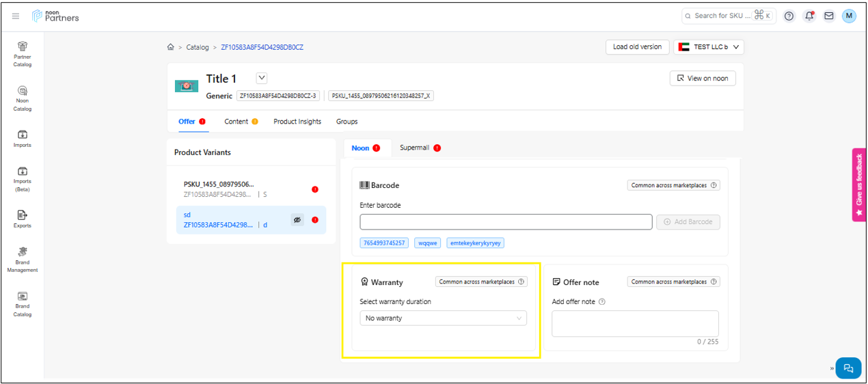Switch to the Content tab
Viewport: 868px width, 384px height.
(236, 122)
